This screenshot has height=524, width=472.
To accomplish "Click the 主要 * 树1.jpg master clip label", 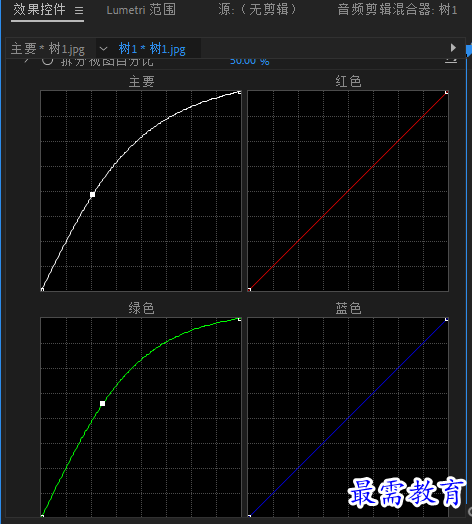I will [48, 49].
